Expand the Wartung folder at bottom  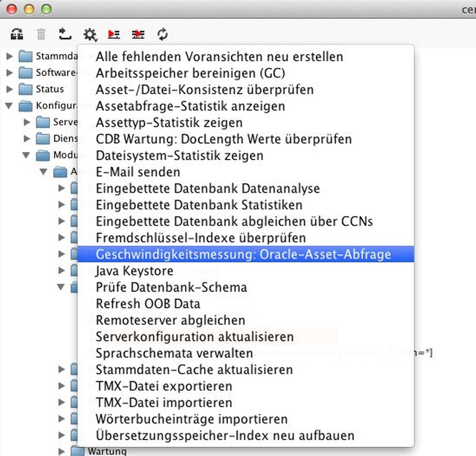[x=62, y=451]
